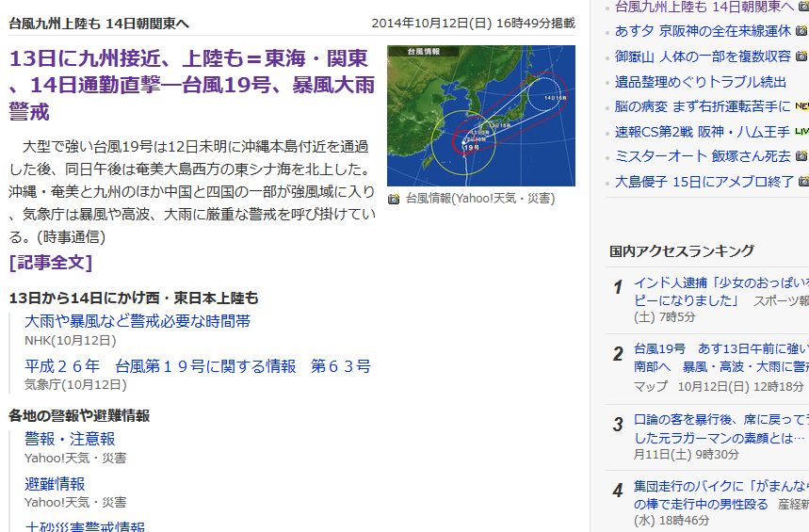809x532 pixels.
Task: Open ranking 3 article 口論の客を暴行後
Action: pyautogui.click(x=721, y=428)
